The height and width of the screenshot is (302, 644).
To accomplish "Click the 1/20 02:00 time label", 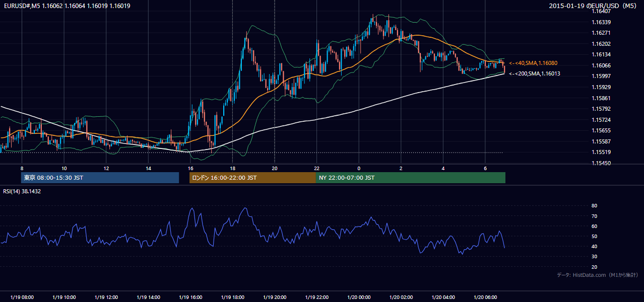I will click(x=401, y=297).
